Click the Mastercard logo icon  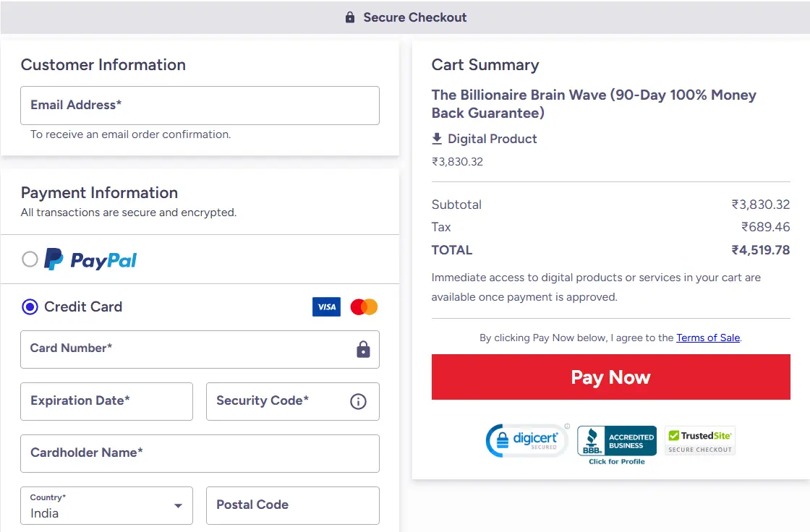[364, 307]
